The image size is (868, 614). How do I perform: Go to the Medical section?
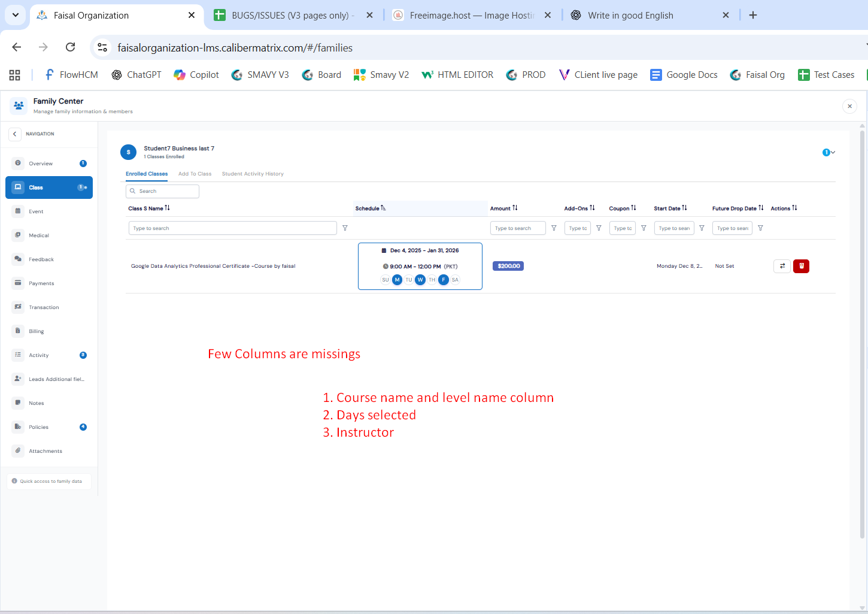click(x=49, y=235)
